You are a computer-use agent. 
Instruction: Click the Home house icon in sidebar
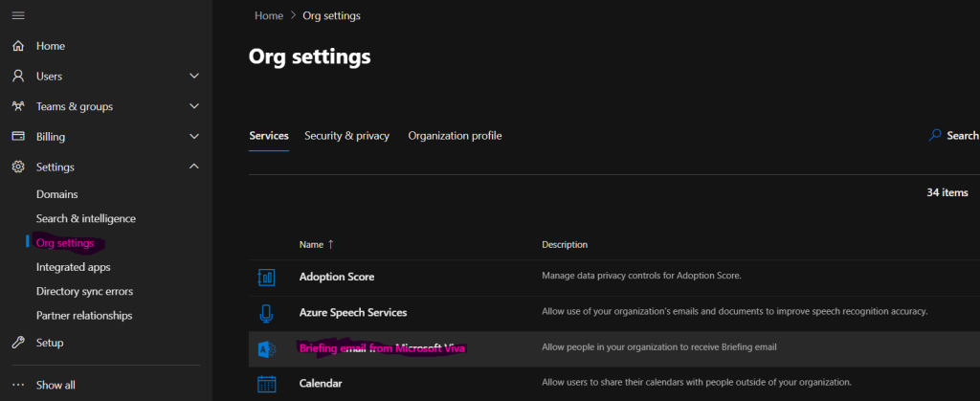(18, 46)
